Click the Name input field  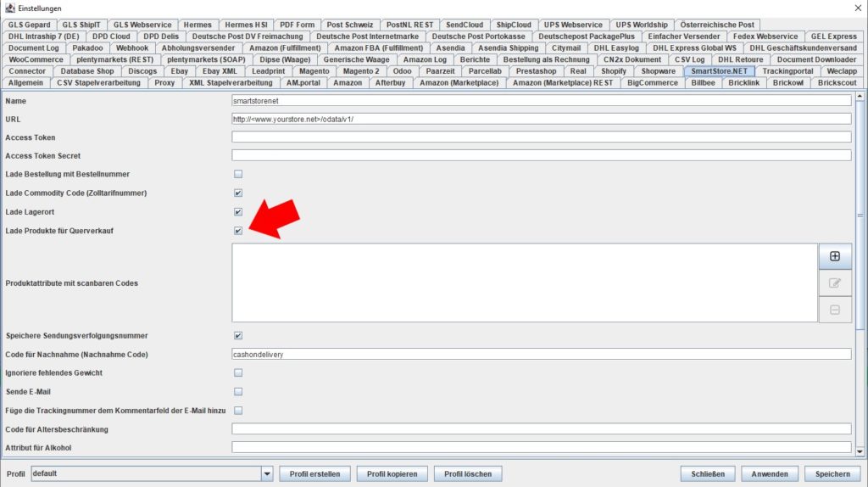coord(542,101)
